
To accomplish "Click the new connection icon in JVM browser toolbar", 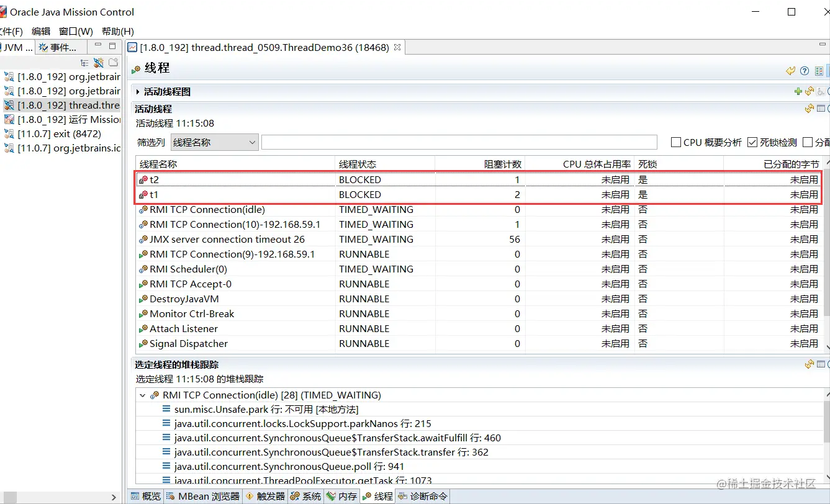I will click(113, 63).
